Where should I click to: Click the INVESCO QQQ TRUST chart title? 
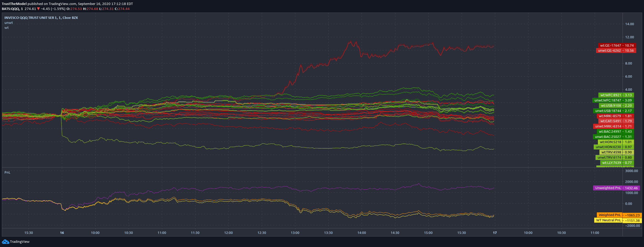click(41, 18)
